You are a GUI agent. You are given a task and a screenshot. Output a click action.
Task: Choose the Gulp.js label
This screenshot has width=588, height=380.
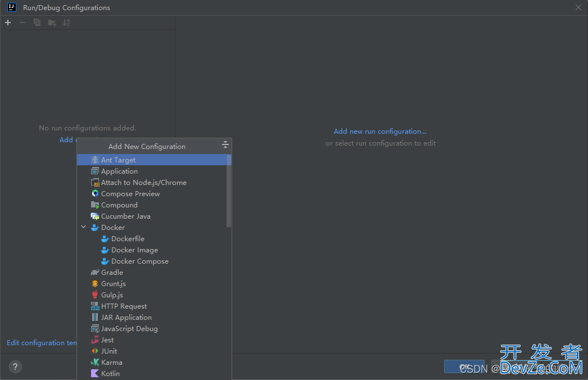pyautogui.click(x=112, y=295)
